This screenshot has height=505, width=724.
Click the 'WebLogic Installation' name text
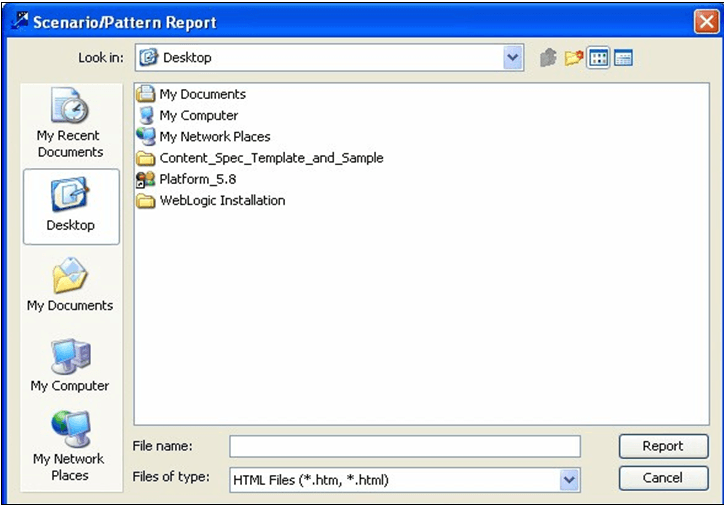pos(223,200)
